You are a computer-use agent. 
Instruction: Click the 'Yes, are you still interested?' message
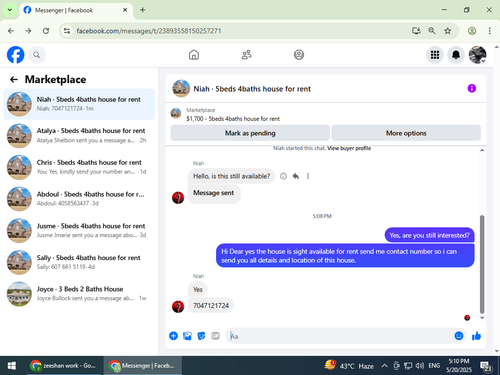(429, 235)
